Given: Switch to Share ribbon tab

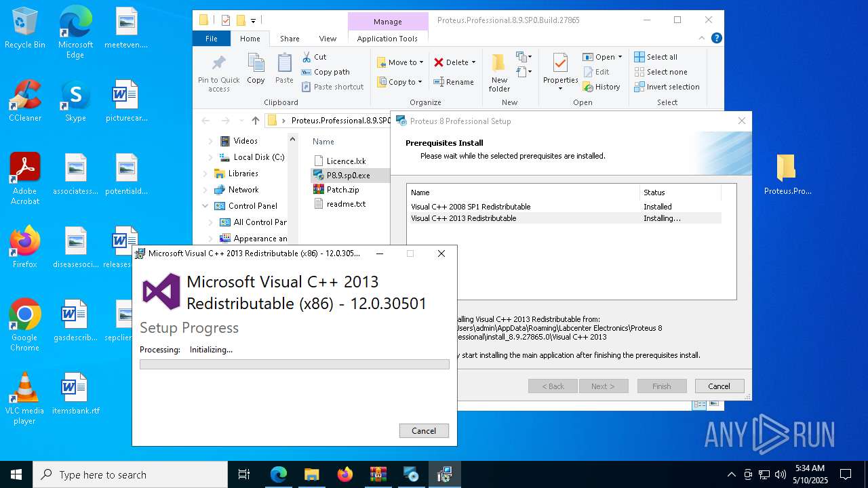Looking at the screenshot, I should click(290, 39).
